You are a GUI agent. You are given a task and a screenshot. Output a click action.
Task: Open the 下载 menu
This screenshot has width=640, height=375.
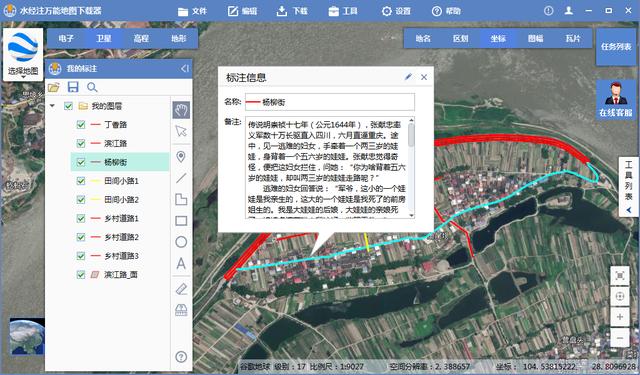[292, 11]
